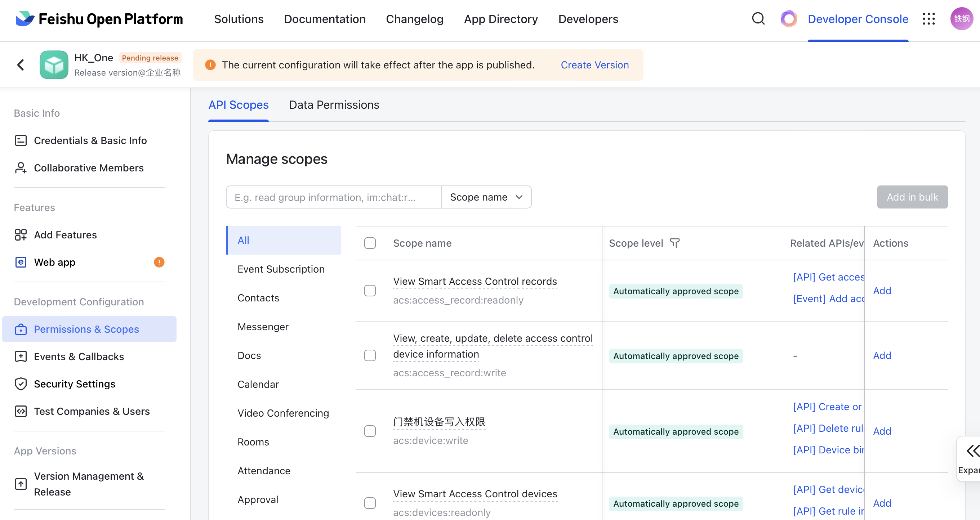Viewport: 980px width, 520px height.
Task: Check View Smart Access Control devices scope
Action: pyautogui.click(x=370, y=503)
